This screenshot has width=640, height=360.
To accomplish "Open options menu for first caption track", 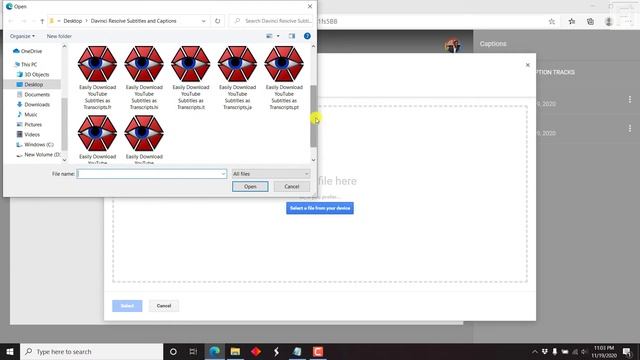I will [x=630, y=99].
